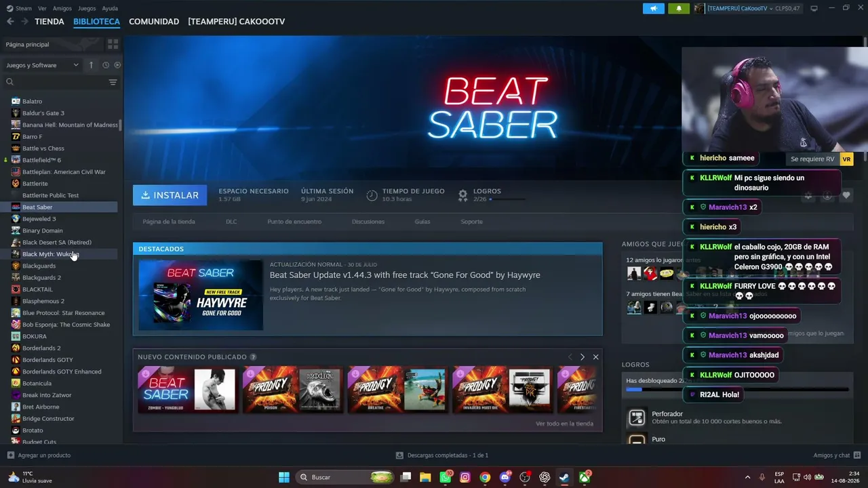Open the Windows Start menu
Image resolution: width=868 pixels, height=488 pixels.
click(x=284, y=477)
